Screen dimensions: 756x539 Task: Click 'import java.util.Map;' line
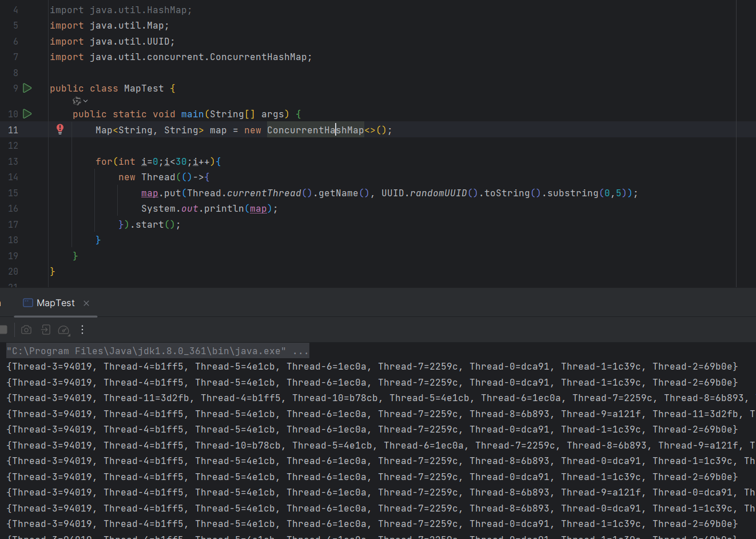(x=109, y=26)
